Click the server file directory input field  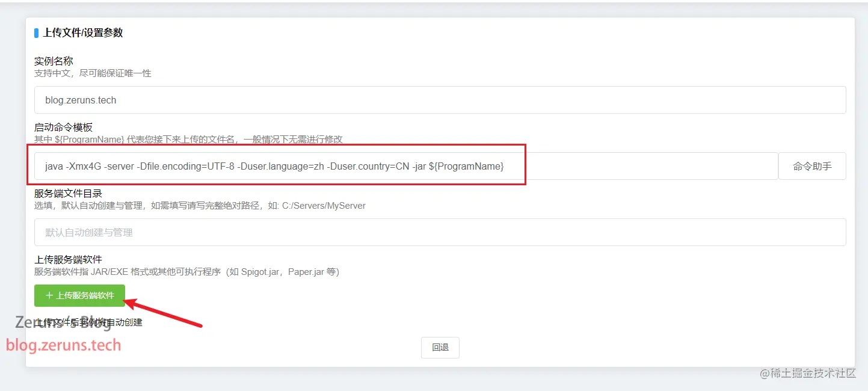click(440, 232)
